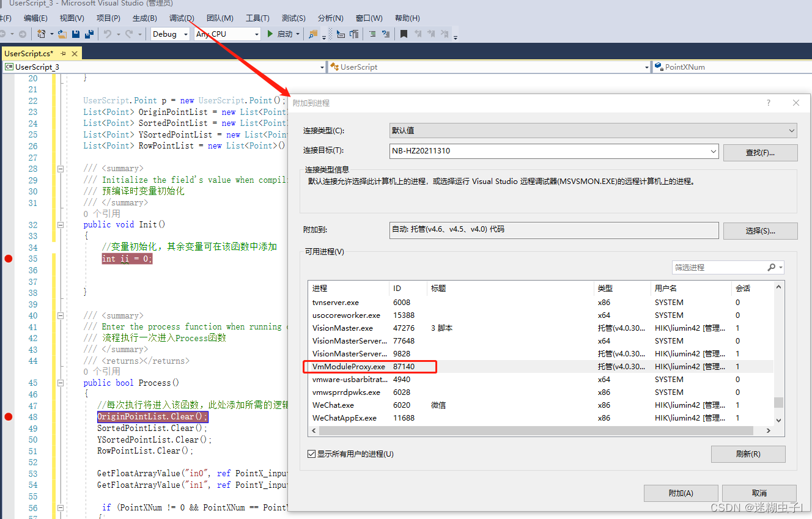Click the magnifier icon in the process filter box

coord(772,267)
